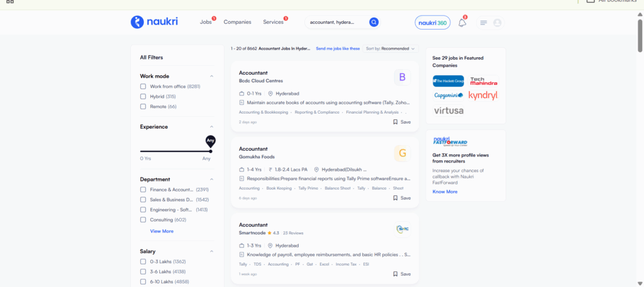
Task: Open the Companies menu item
Action: pyautogui.click(x=237, y=22)
